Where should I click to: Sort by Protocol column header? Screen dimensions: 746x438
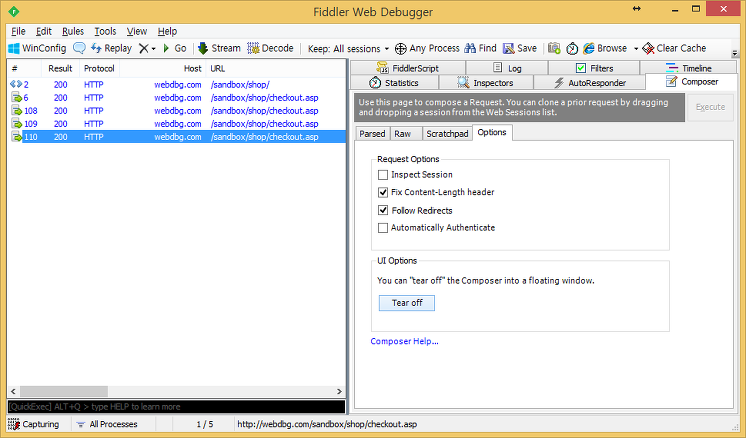coord(99,68)
